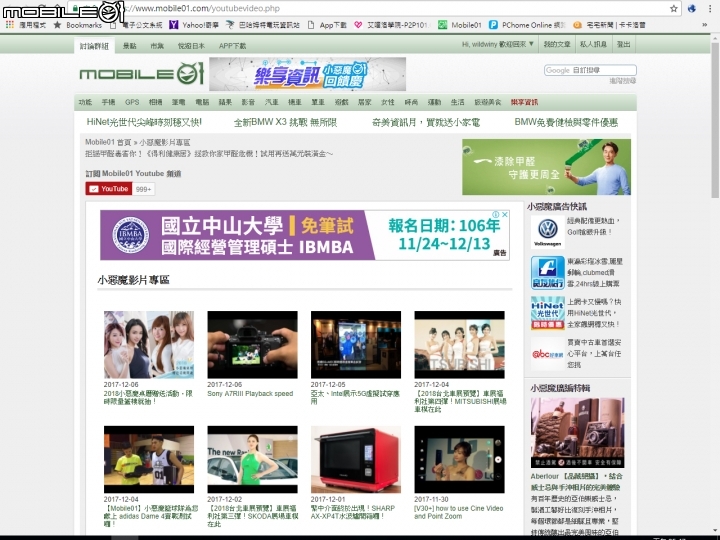The image size is (720, 540).
Task: Click the advanced search link under the search box
Action: (x=623, y=81)
